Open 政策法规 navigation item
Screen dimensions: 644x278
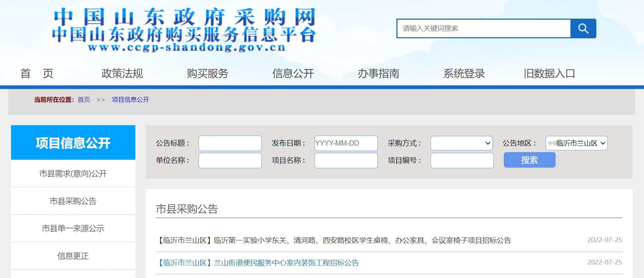tap(122, 73)
